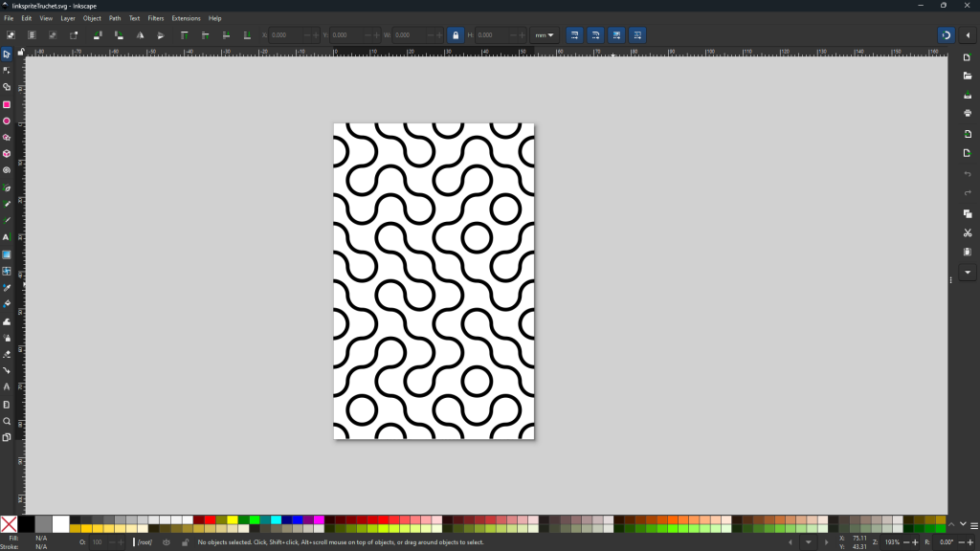Screen dimensions: 980x551
Task: Open the root layer dropdown
Action: (x=145, y=542)
